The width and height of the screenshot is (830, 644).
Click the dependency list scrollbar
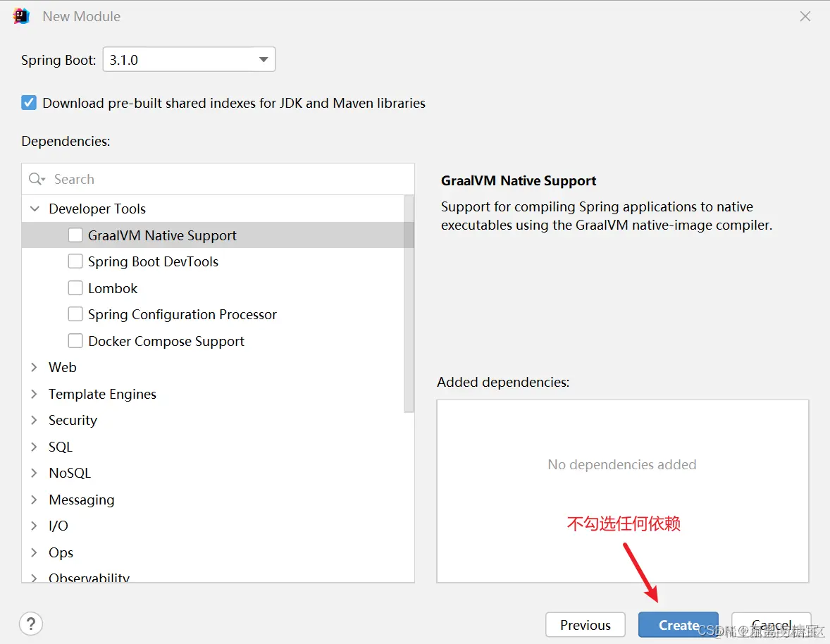[409, 304]
